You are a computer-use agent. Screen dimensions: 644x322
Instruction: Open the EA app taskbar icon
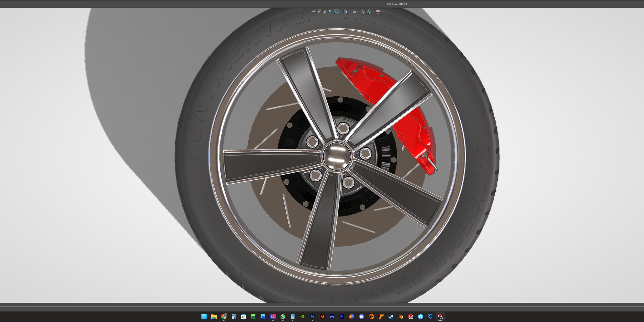click(371, 317)
